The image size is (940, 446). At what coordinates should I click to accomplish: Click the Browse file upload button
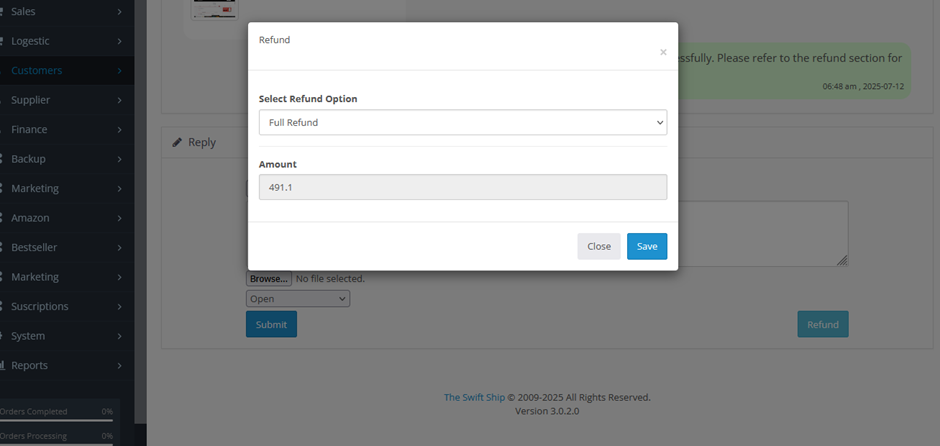coord(268,279)
